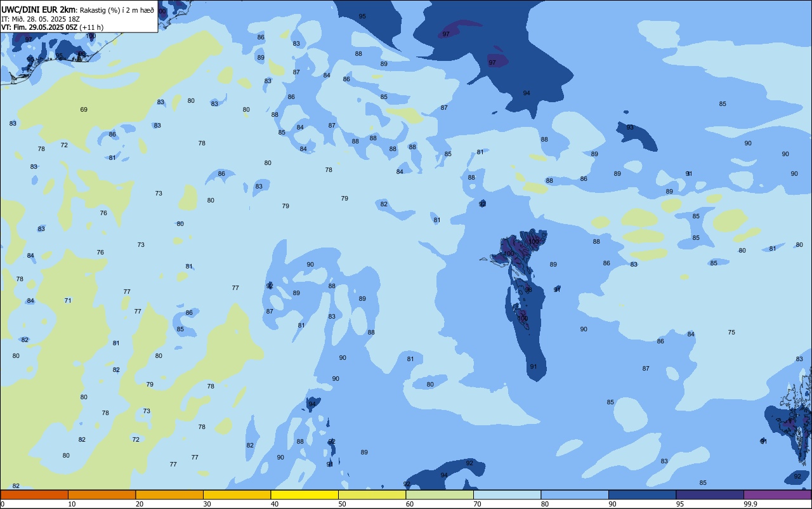Click the '69' humidity value on the map
Image resolution: width=812 pixels, height=509 pixels.
point(84,110)
